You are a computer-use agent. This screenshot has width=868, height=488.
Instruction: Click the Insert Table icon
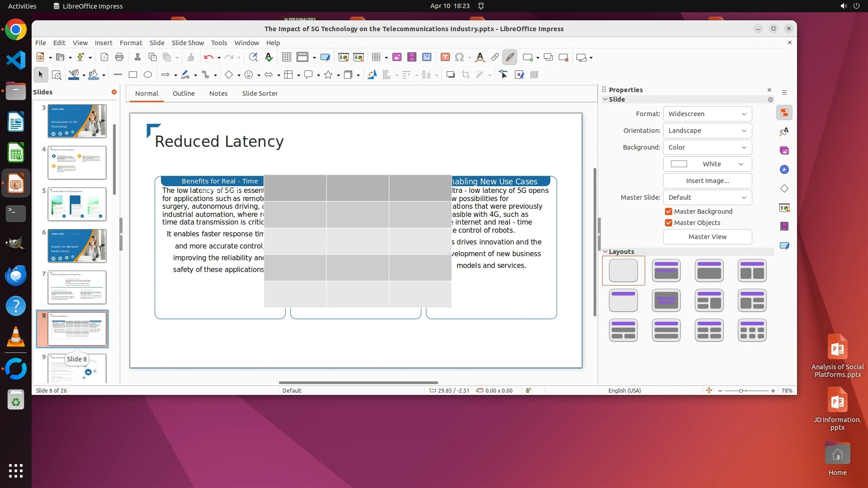coord(376,57)
